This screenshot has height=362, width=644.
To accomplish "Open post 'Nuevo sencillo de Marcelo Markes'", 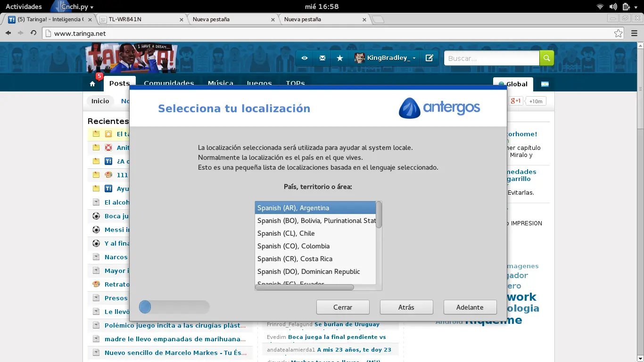I will point(176,353).
